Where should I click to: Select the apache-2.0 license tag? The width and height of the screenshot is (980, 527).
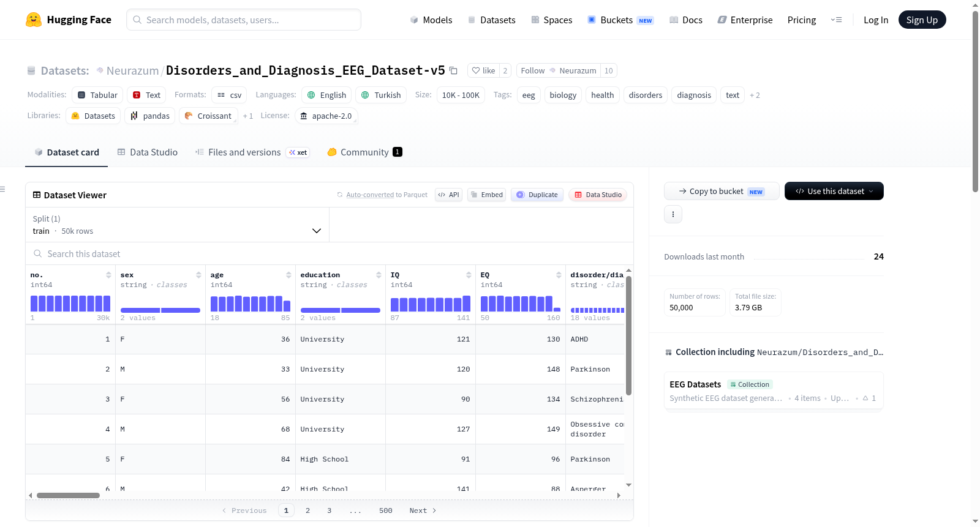pyautogui.click(x=326, y=116)
